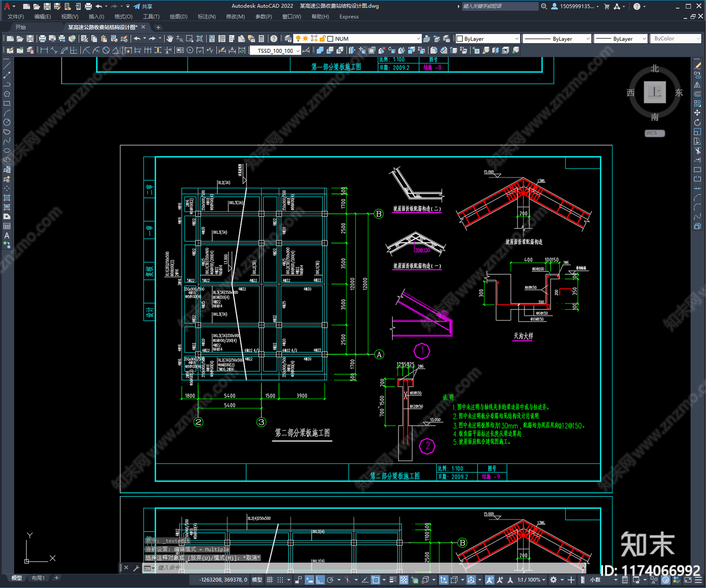Click the WCS button under ViewCube
Image resolution: width=706 pixels, height=588 pixels.
(x=655, y=133)
